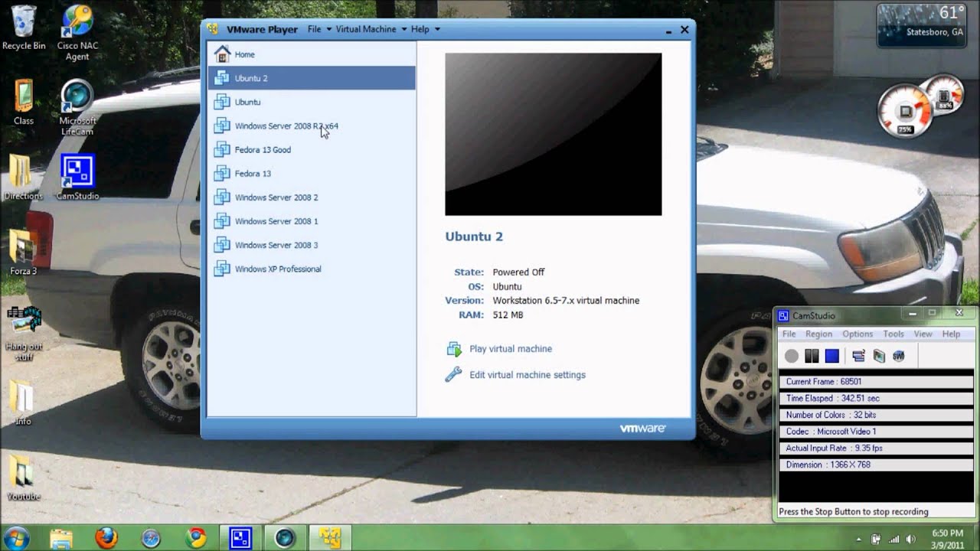Open the Recycle Bin desktop icon
Viewport: 980px width, 551px height.
click(24, 28)
